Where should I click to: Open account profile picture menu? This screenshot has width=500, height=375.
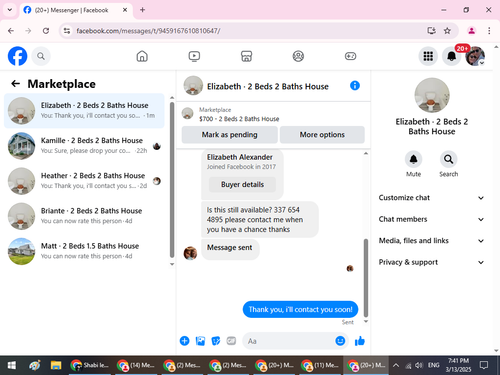pyautogui.click(x=475, y=56)
